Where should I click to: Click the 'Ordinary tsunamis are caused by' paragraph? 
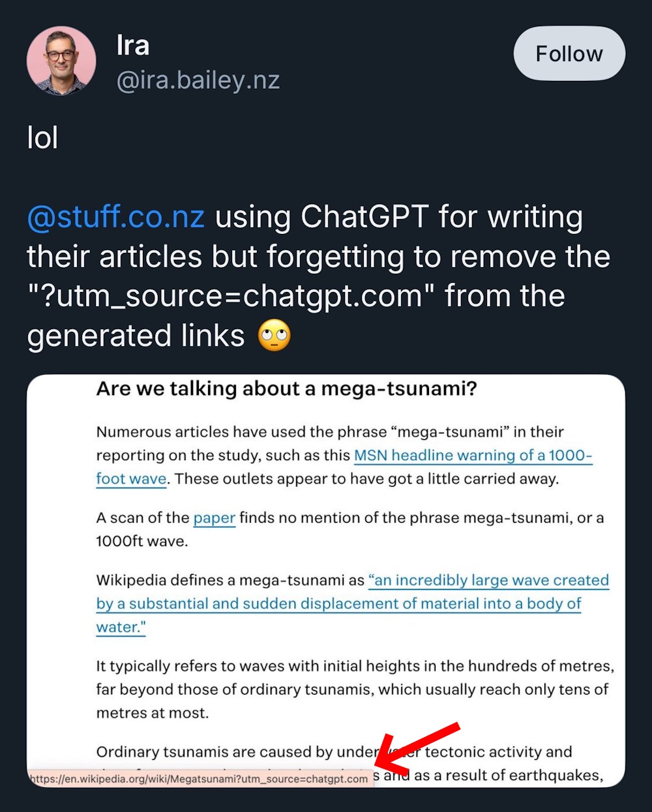pyautogui.click(x=350, y=763)
